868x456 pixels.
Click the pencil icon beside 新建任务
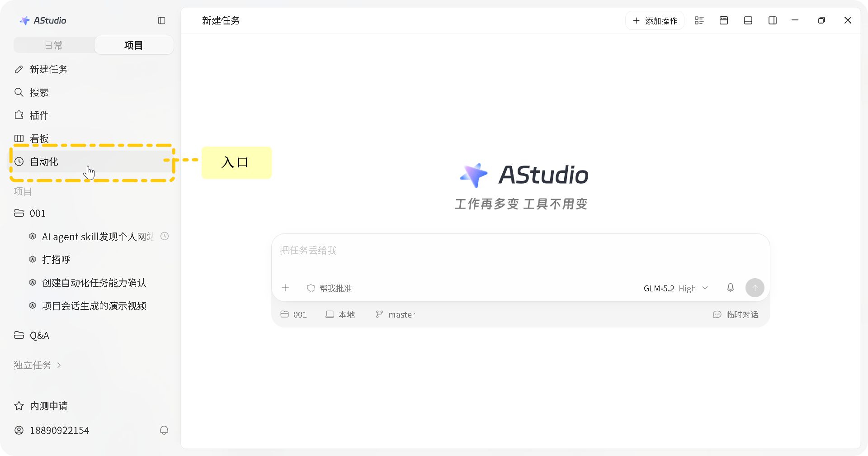[19, 69]
